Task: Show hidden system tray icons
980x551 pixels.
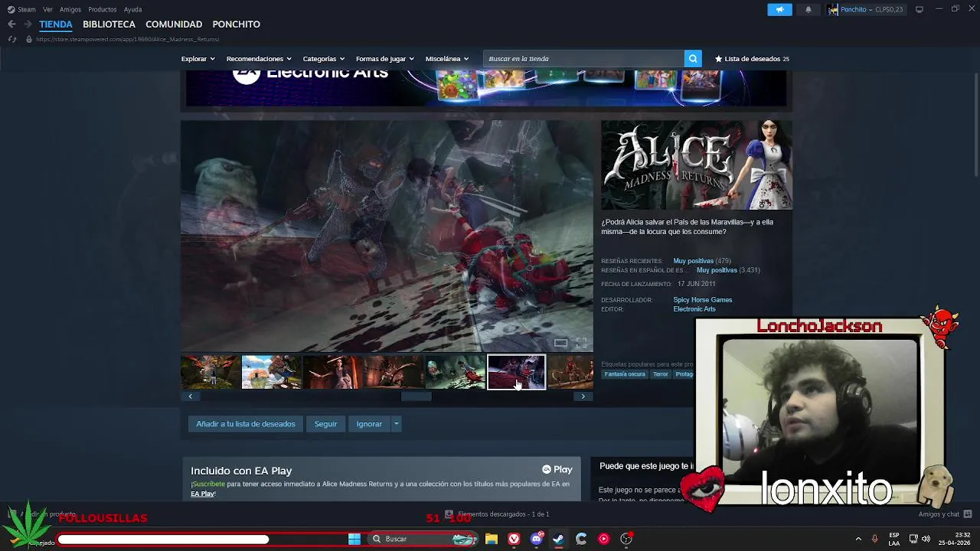Action: coord(858,539)
